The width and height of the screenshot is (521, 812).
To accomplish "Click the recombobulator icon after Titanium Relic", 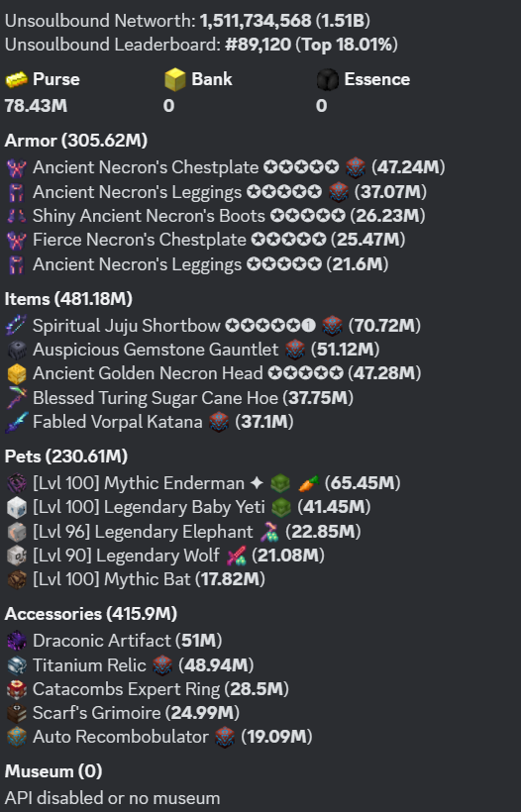I will (162, 665).
